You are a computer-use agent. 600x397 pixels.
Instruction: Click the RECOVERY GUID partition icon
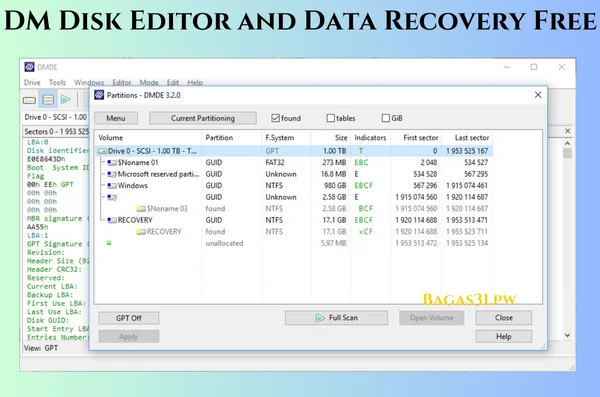(112, 220)
